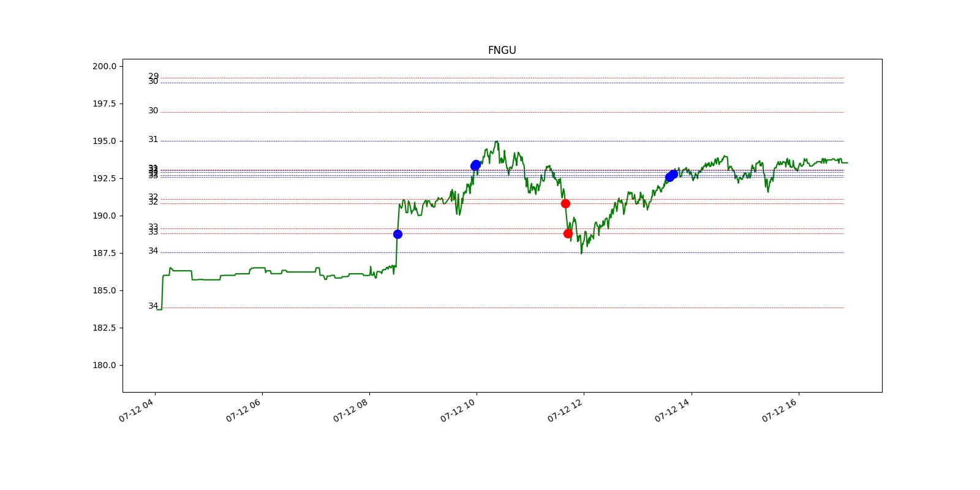Click label 34 beside the 187.5 blue line

click(153, 251)
